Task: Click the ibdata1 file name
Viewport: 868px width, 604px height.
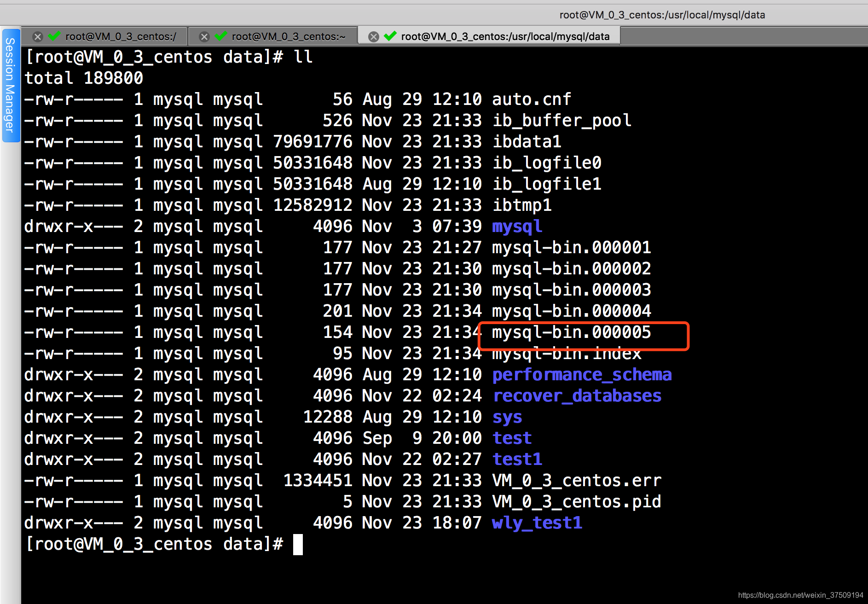Action: [x=527, y=141]
